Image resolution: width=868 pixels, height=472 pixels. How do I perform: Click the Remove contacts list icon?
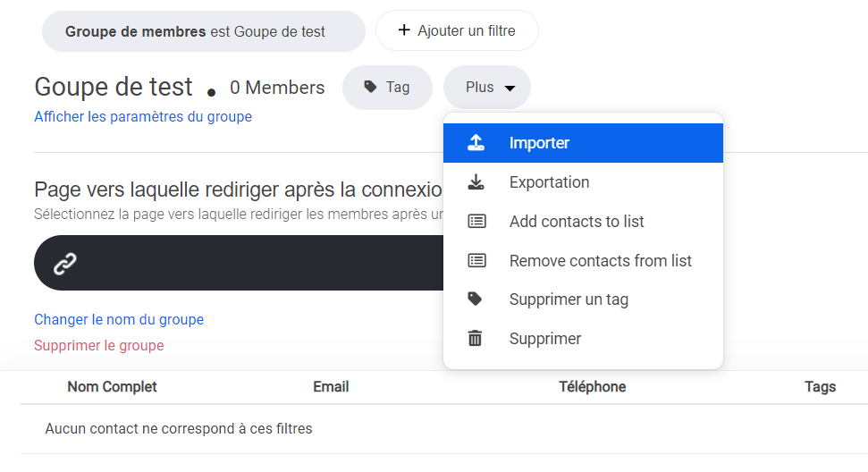tap(476, 261)
